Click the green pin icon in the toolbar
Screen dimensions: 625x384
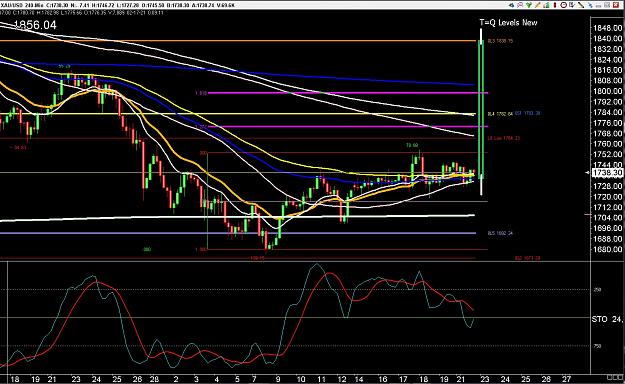[x=529, y=5]
